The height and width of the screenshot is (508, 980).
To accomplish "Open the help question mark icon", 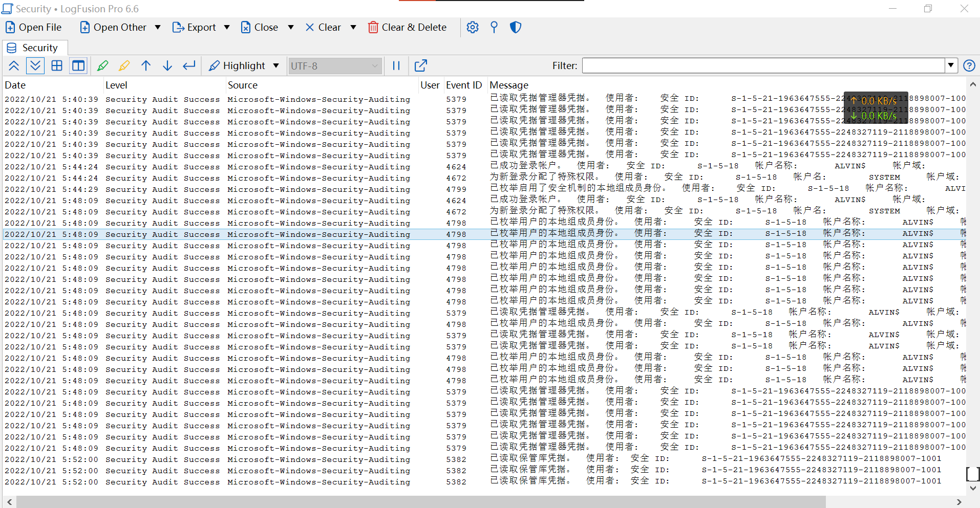I will click(x=969, y=65).
